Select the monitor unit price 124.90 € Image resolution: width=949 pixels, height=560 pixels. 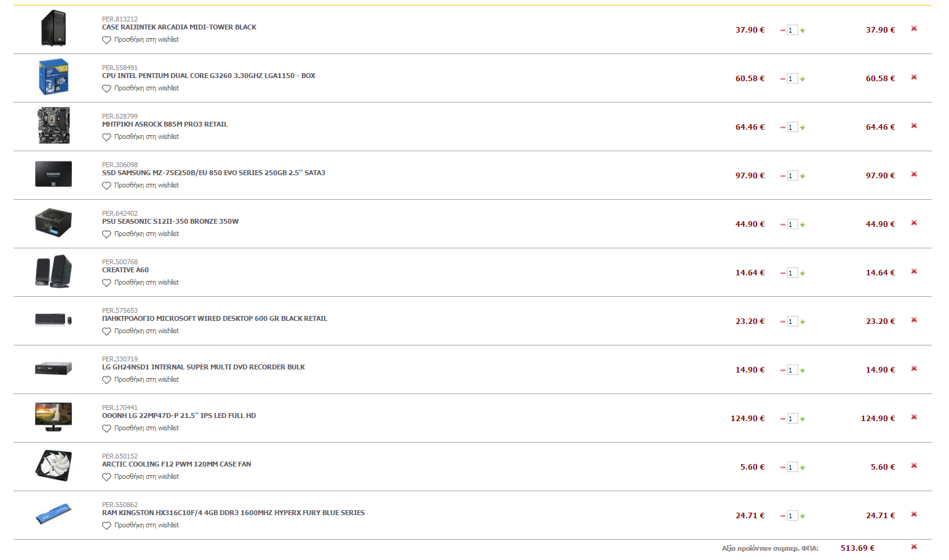coord(747,418)
